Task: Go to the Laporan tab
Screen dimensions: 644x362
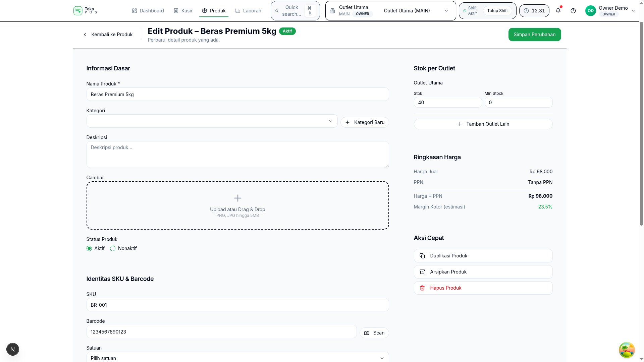Action: [x=248, y=11]
